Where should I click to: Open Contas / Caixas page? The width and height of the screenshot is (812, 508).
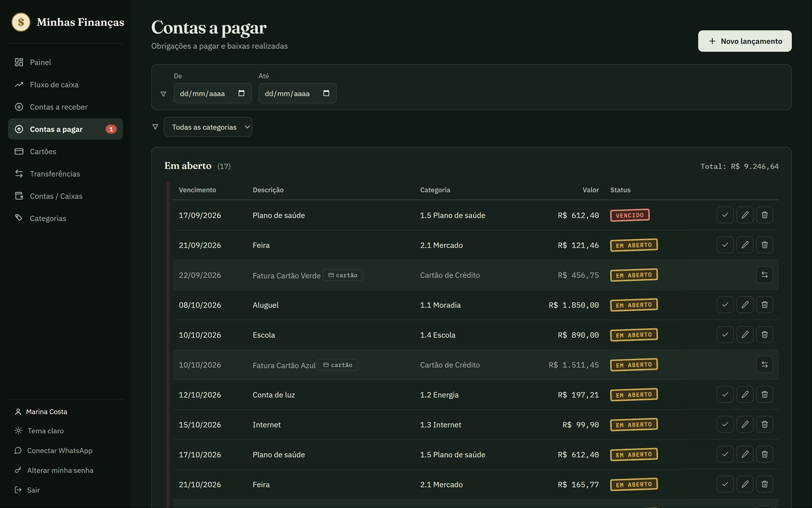[x=65, y=196]
